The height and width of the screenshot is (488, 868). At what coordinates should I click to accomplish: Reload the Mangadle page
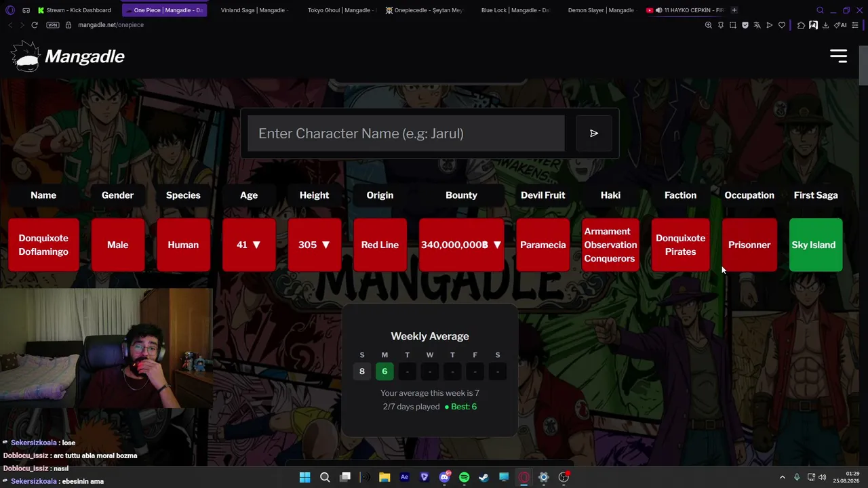tap(35, 25)
